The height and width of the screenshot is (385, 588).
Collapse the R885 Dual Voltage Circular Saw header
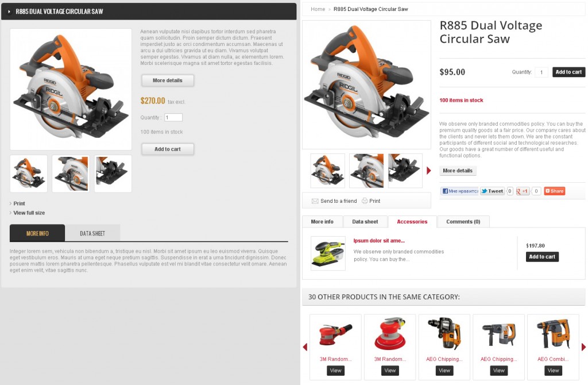coord(9,11)
